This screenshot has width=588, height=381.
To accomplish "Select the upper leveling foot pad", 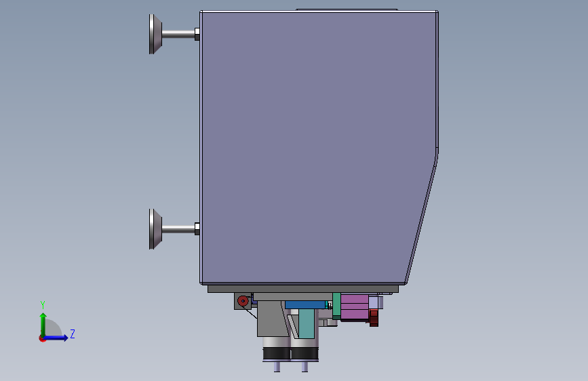I will pyautogui.click(x=155, y=34).
